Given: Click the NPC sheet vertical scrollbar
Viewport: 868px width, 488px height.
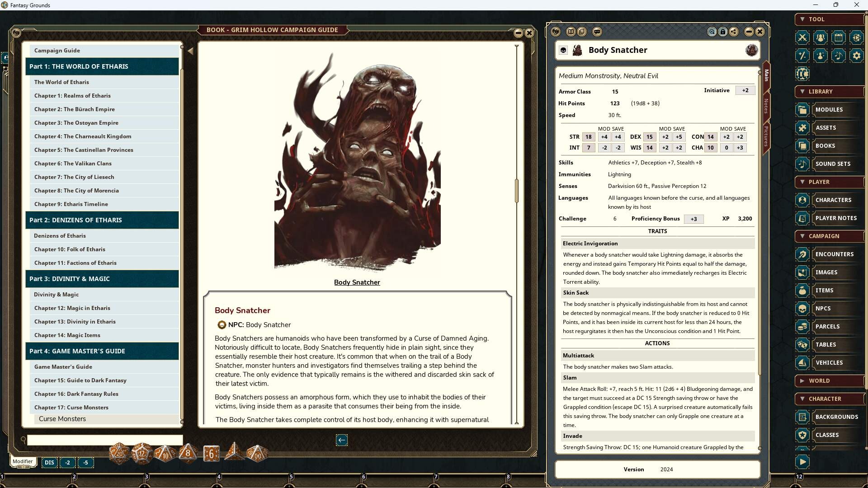Looking at the screenshot, I should tap(759, 226).
